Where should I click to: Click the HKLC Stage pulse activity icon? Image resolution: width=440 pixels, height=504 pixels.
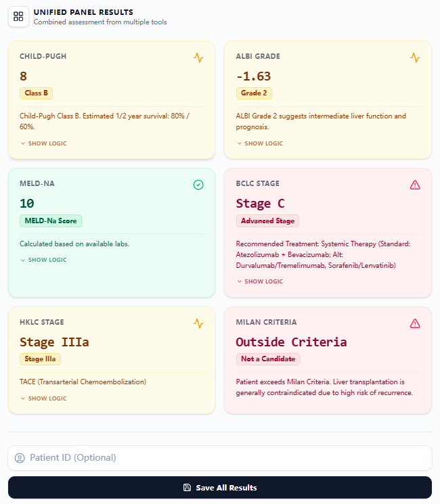pos(198,323)
